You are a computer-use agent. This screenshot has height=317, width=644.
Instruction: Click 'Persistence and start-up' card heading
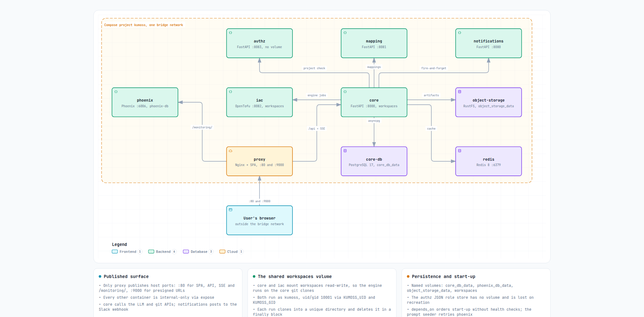click(x=443, y=277)
